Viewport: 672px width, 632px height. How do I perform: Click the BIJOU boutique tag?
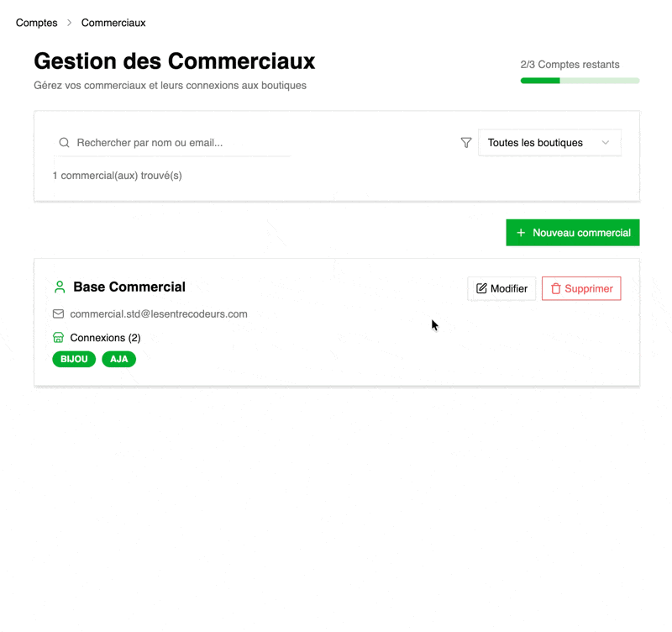[x=74, y=359]
